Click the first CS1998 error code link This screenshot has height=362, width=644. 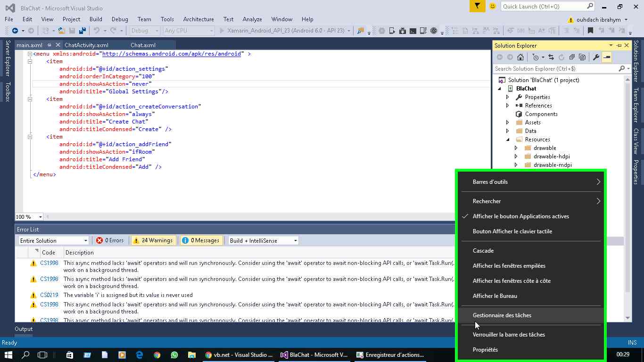click(49, 263)
